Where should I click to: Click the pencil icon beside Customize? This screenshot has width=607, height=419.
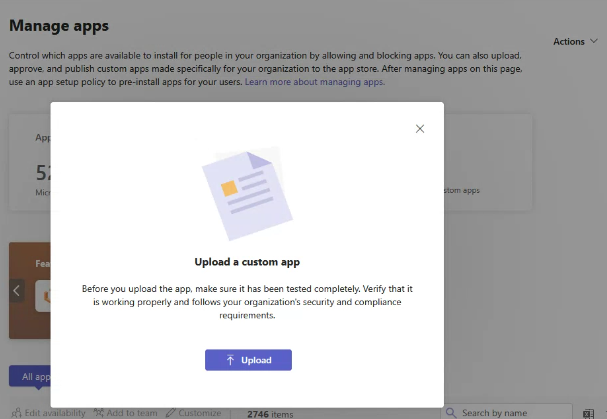tap(171, 413)
